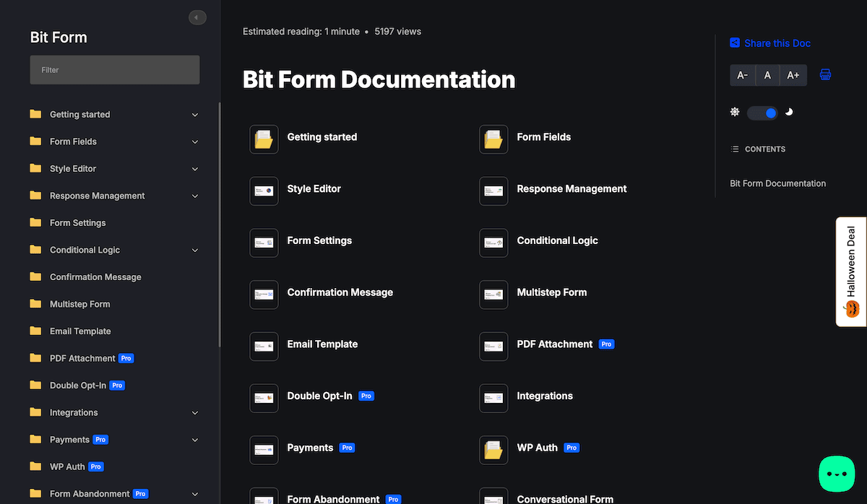Viewport: 867px width, 504px height.
Task: Increase font size with A+ button
Action: (x=793, y=75)
